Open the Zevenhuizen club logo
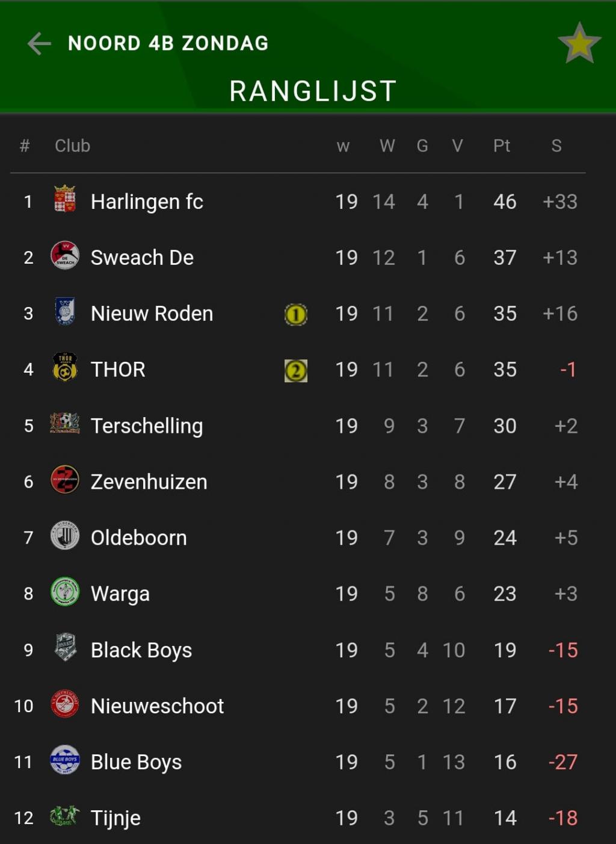 pos(65,480)
